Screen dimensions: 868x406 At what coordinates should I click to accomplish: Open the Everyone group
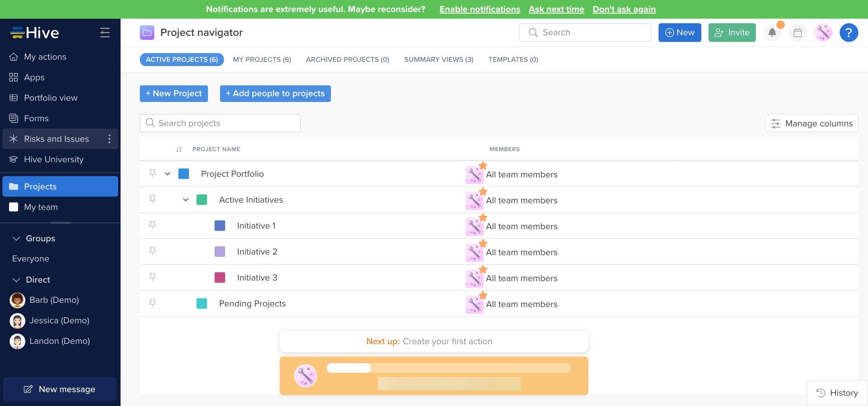tap(31, 259)
